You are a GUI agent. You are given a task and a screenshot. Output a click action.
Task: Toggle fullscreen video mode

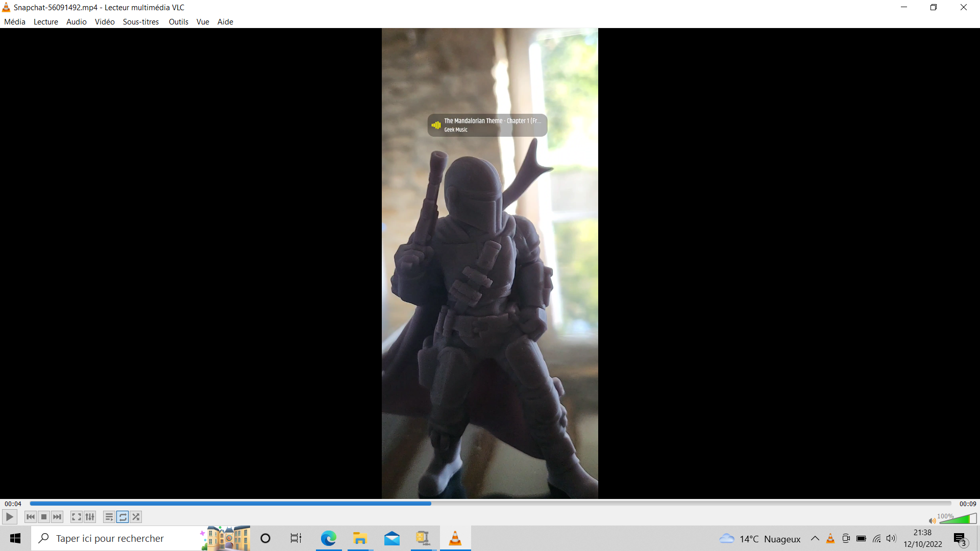77,517
